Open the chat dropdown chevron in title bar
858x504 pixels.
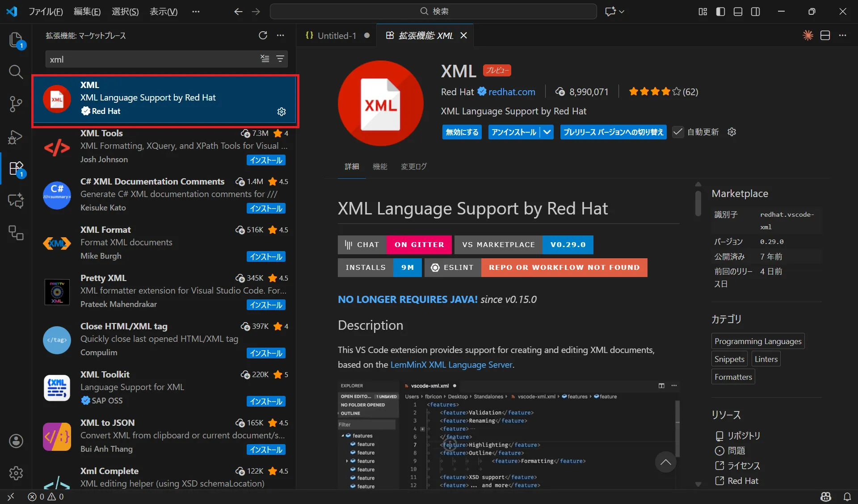pos(622,12)
